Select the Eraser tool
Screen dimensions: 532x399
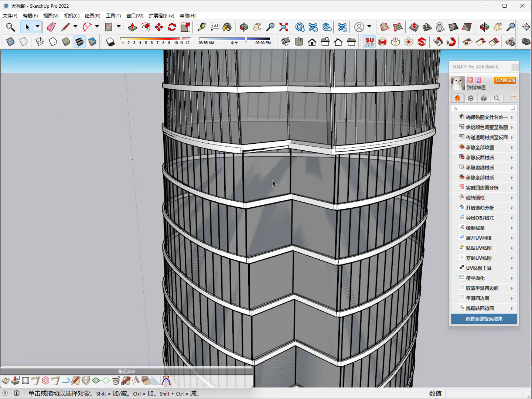click(x=51, y=27)
